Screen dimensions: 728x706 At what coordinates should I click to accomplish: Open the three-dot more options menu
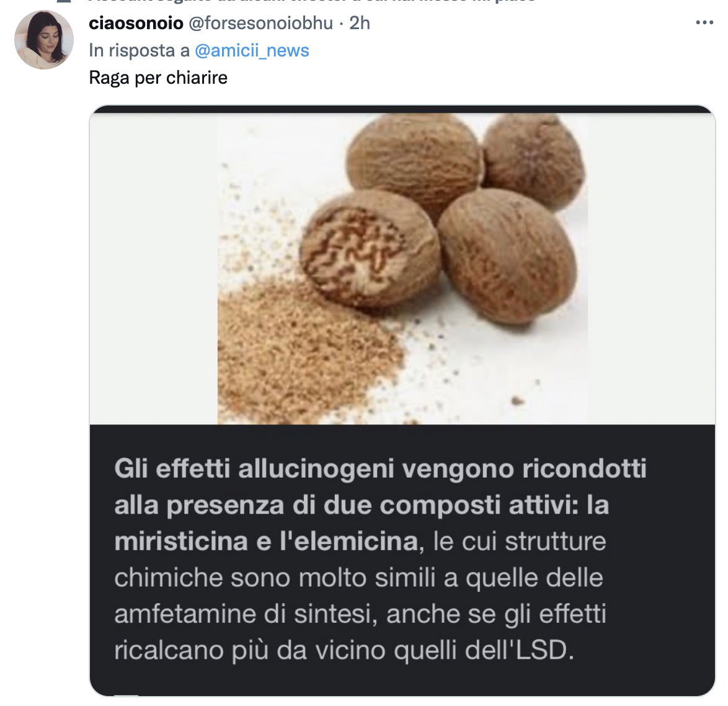pos(704,22)
